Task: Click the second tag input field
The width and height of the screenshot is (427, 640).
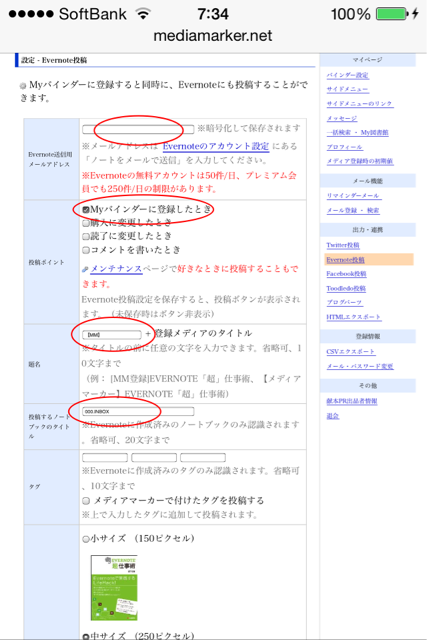Action: point(154,458)
